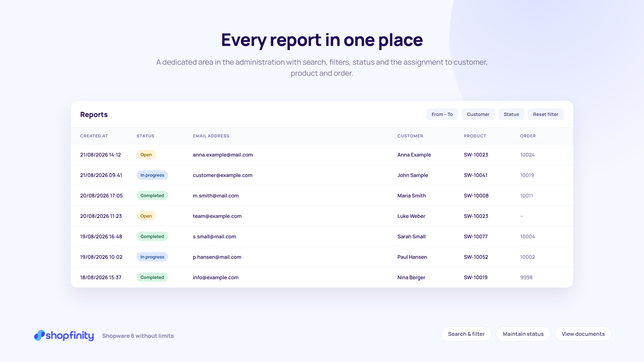Sort by the Created At column header
Image resolution: width=644 pixels, height=362 pixels.
[x=94, y=136]
